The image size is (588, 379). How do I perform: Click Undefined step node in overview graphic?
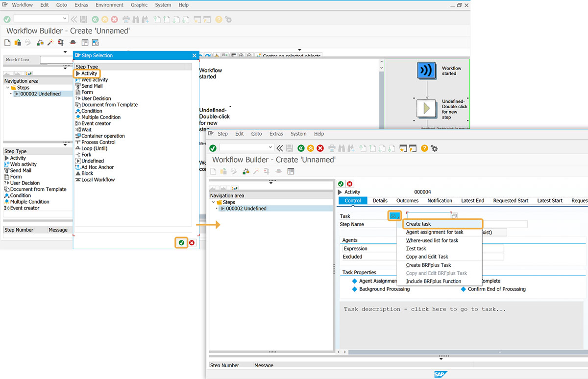point(427,108)
